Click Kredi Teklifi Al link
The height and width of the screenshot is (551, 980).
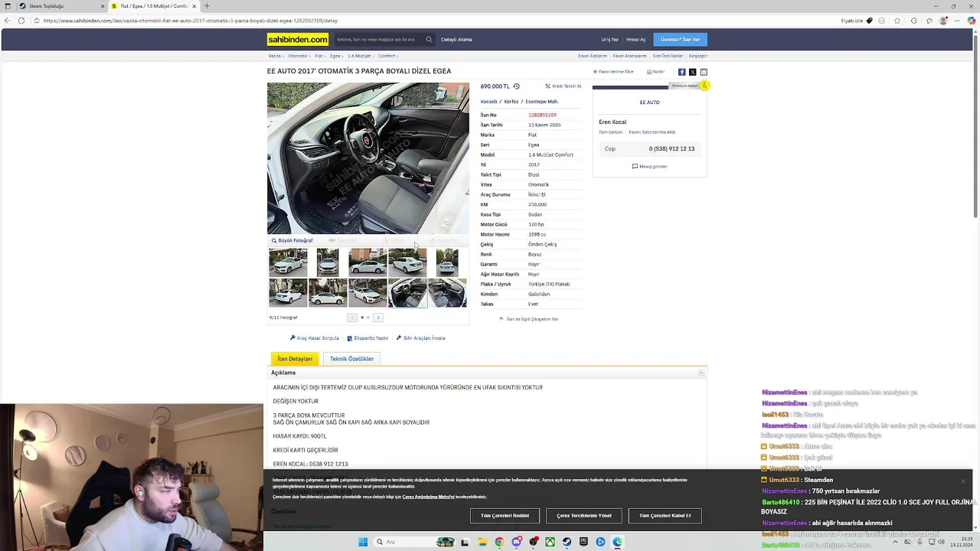[563, 86]
